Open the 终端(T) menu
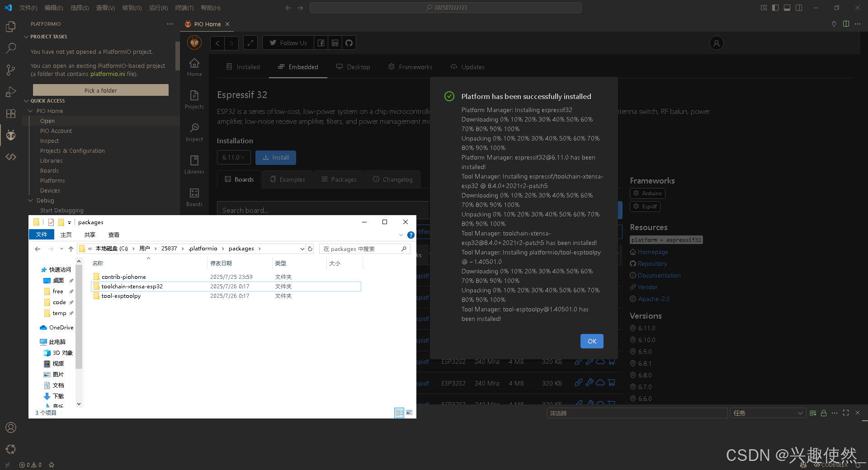868x470 pixels. pyautogui.click(x=184, y=8)
